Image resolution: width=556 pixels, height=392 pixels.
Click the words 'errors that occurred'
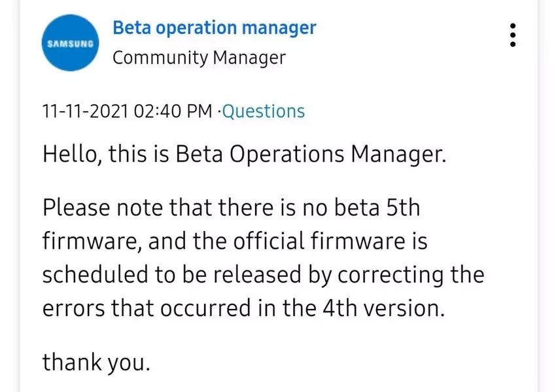tap(137, 307)
